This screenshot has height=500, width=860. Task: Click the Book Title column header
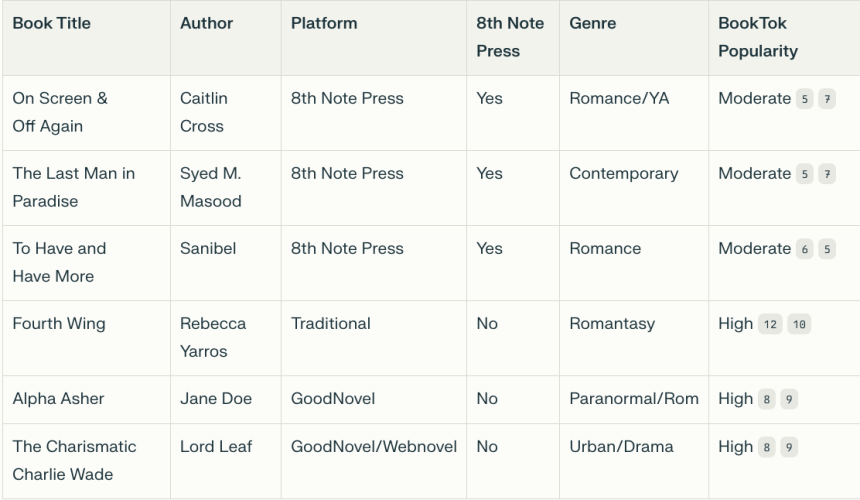[x=52, y=23]
